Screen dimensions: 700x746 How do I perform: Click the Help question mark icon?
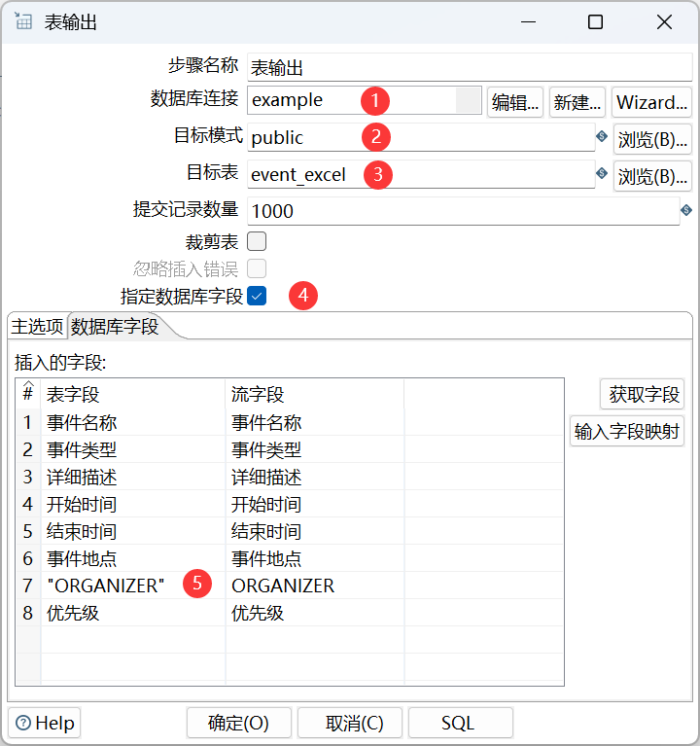coord(23,723)
